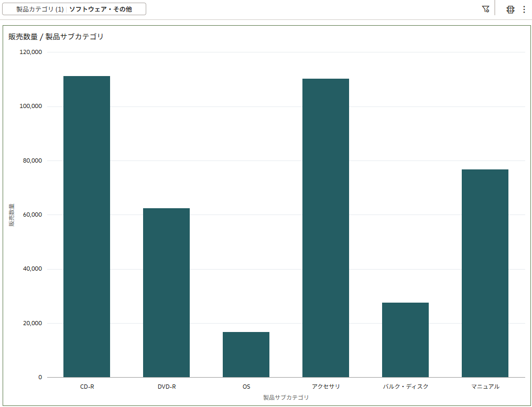The image size is (532, 407).
Task: Select the マニュアル bar
Action: tap(485, 273)
